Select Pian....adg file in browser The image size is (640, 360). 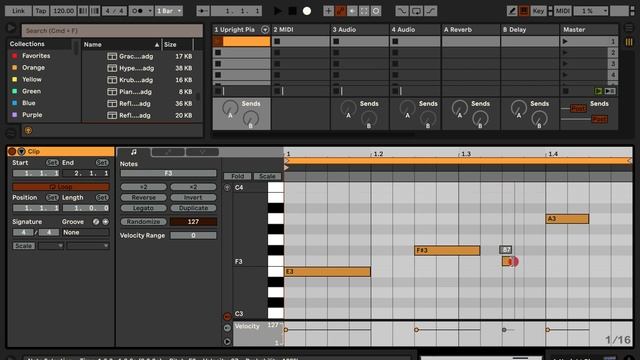pos(135,92)
